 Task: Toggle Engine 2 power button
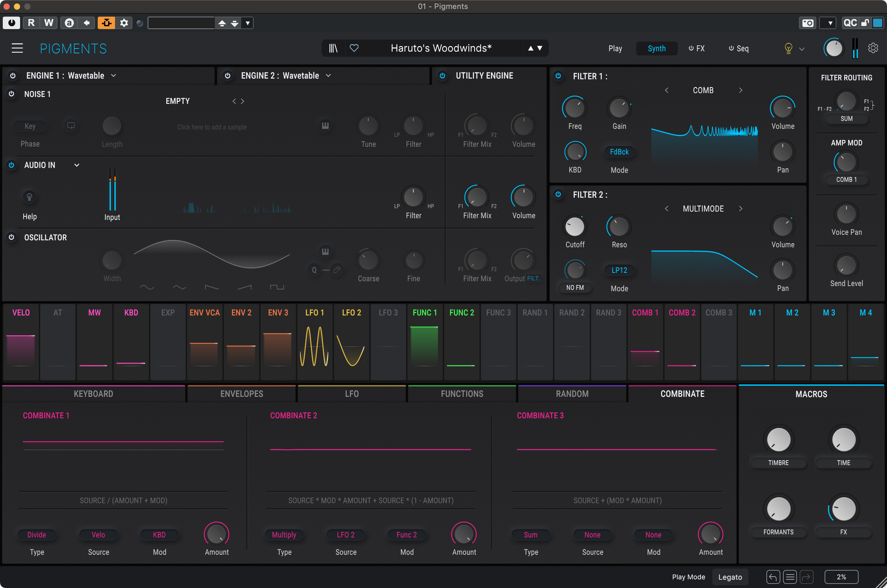pyautogui.click(x=227, y=75)
